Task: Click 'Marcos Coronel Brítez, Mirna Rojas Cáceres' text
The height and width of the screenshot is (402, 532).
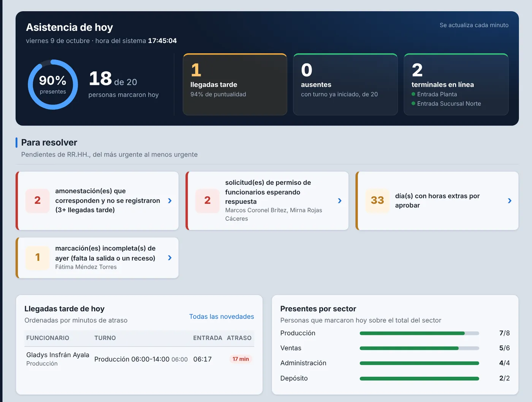Action: click(x=274, y=215)
